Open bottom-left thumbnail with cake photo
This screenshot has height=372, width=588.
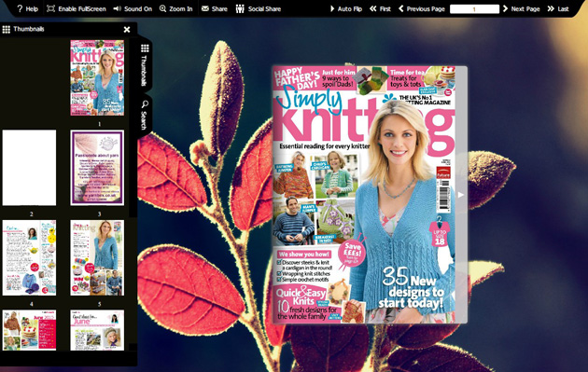point(29,330)
